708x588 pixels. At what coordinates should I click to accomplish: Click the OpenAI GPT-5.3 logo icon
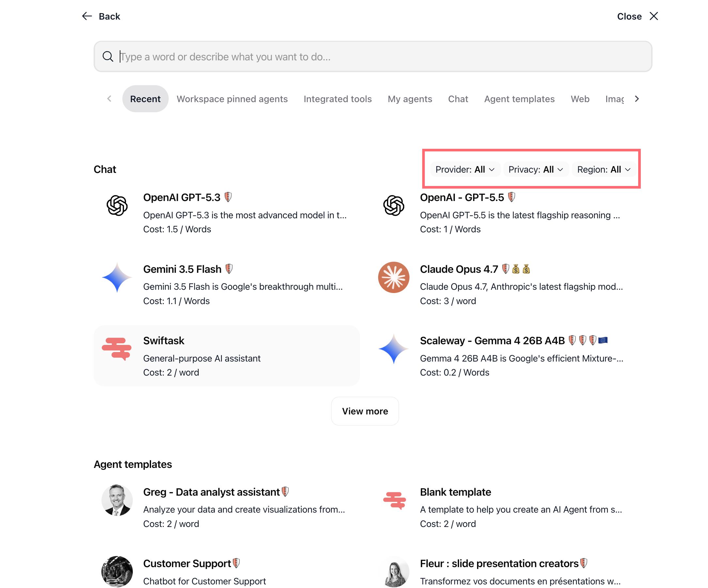(117, 205)
